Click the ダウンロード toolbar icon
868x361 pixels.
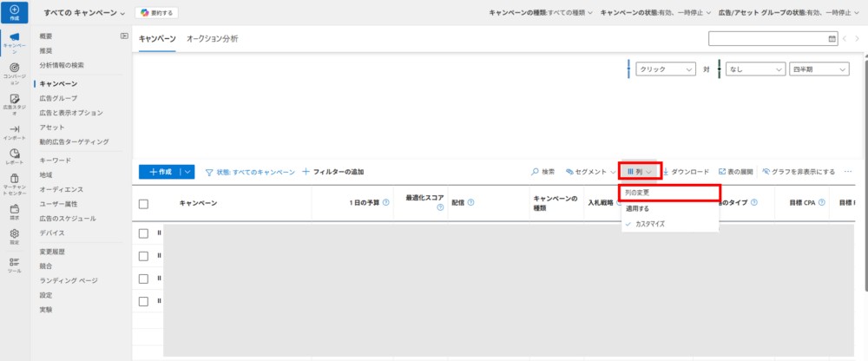tap(666, 172)
